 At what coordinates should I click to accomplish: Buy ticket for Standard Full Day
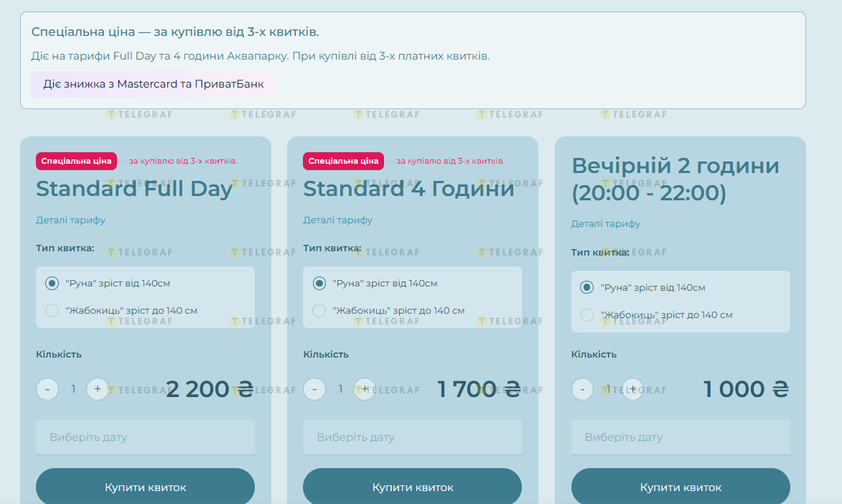(x=145, y=487)
